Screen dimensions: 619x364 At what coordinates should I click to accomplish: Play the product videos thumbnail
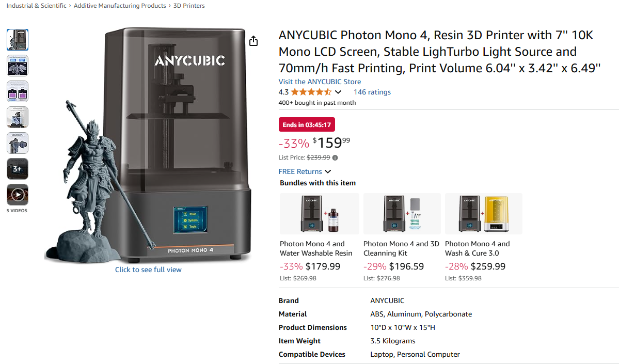(18, 195)
